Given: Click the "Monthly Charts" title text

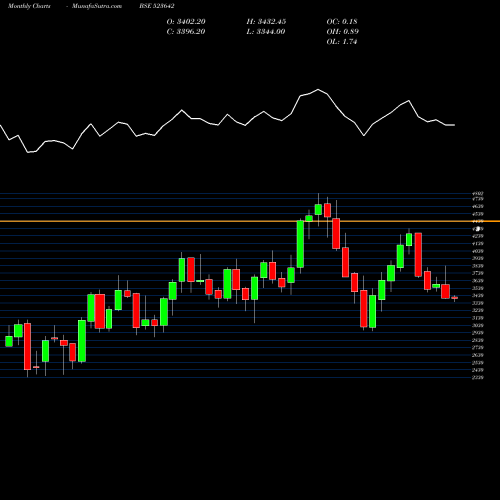Looking at the screenshot, I should point(29,6).
